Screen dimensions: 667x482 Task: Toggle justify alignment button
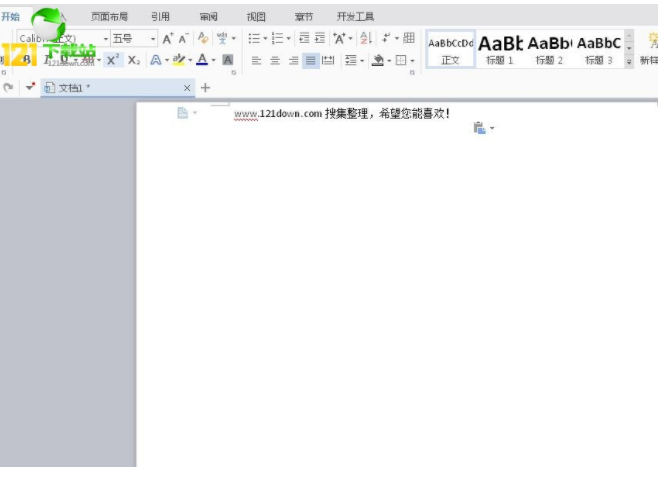311,61
